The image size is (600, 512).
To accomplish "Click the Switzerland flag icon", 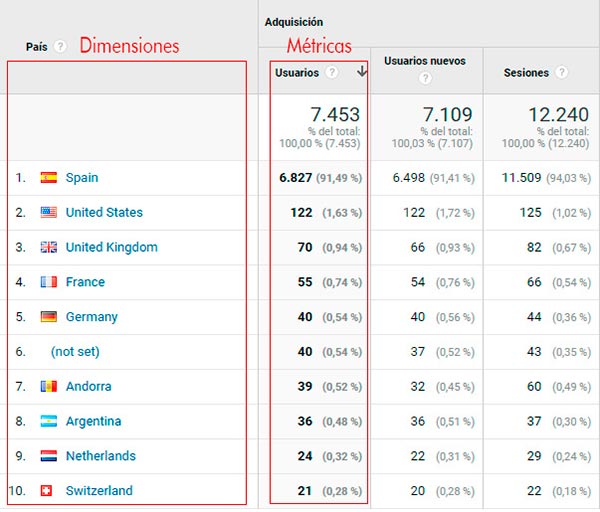I will click(x=46, y=491).
